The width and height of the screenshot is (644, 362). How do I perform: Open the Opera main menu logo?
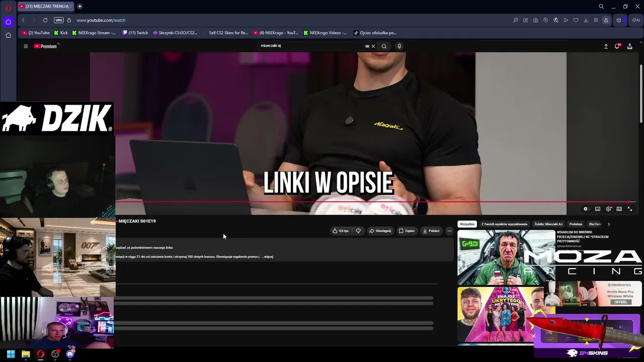[8, 8]
